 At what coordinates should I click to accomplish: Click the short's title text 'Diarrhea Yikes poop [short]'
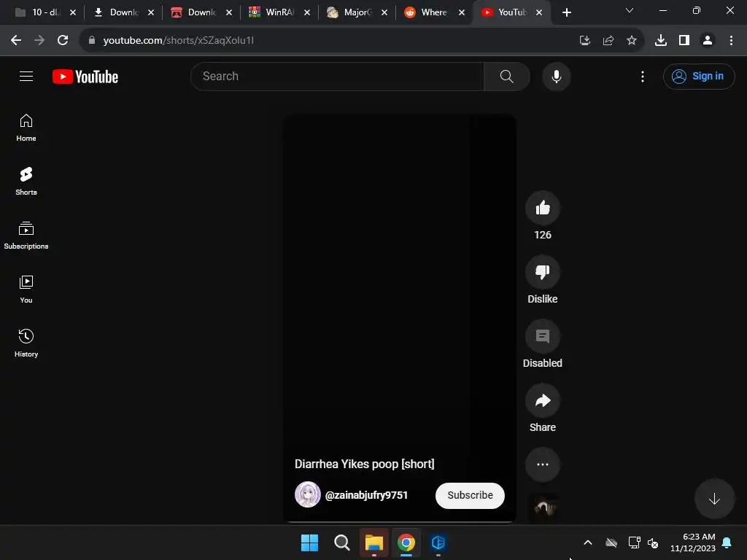pyautogui.click(x=365, y=464)
